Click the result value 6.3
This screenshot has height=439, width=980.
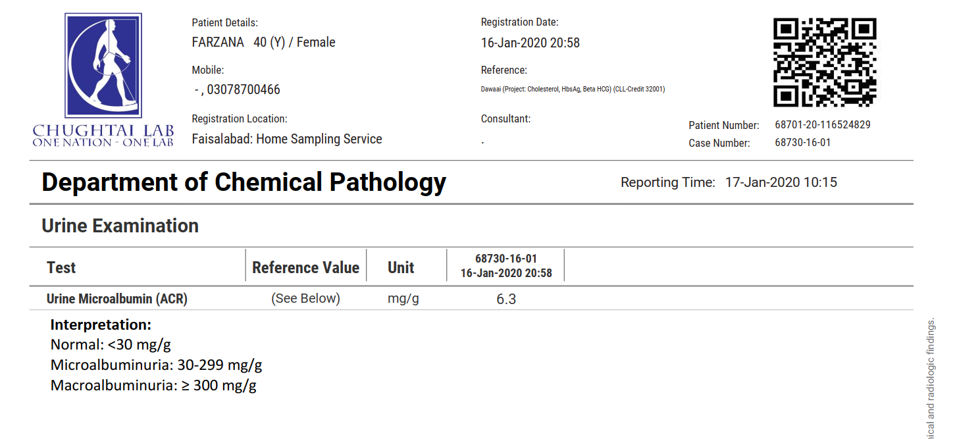coord(506,299)
